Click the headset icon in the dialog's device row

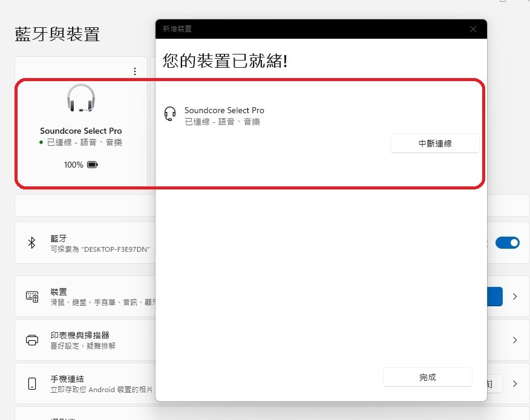pyautogui.click(x=170, y=114)
